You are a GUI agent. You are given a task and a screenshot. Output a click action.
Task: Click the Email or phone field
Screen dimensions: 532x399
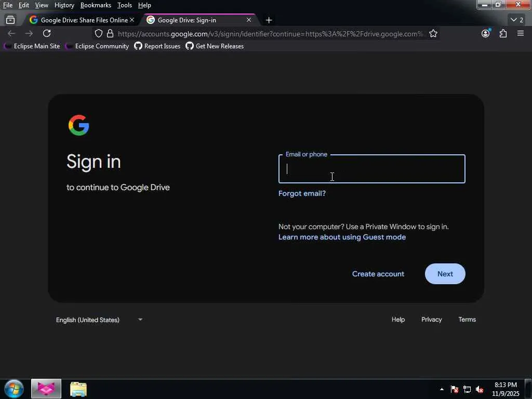click(x=372, y=169)
